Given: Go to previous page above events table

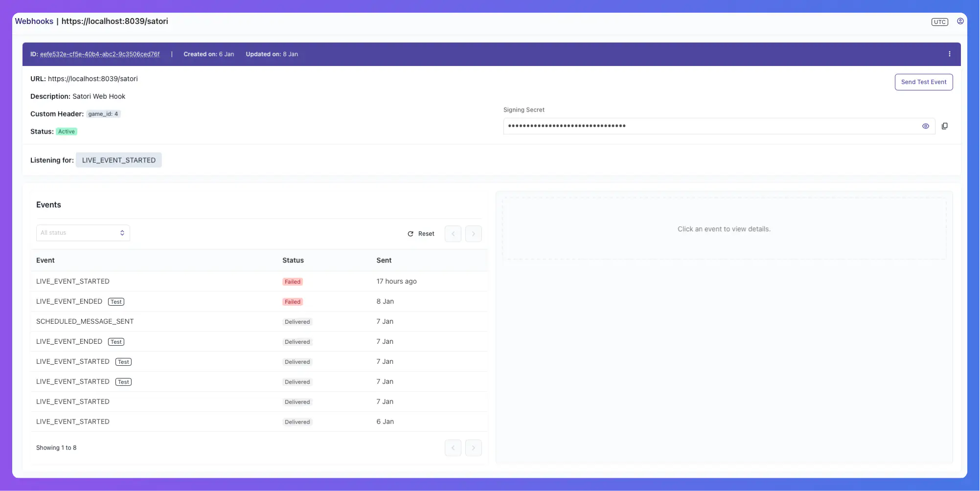Looking at the screenshot, I should point(453,234).
